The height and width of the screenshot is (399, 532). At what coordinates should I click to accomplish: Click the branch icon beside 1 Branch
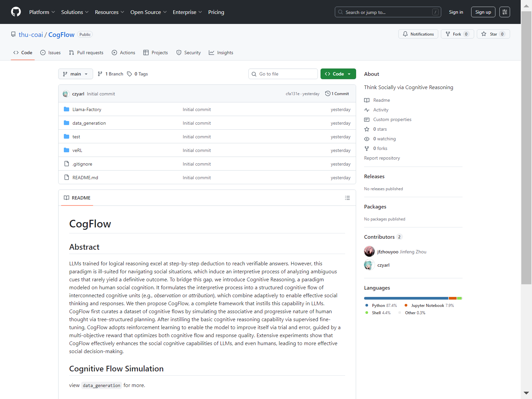(x=100, y=74)
